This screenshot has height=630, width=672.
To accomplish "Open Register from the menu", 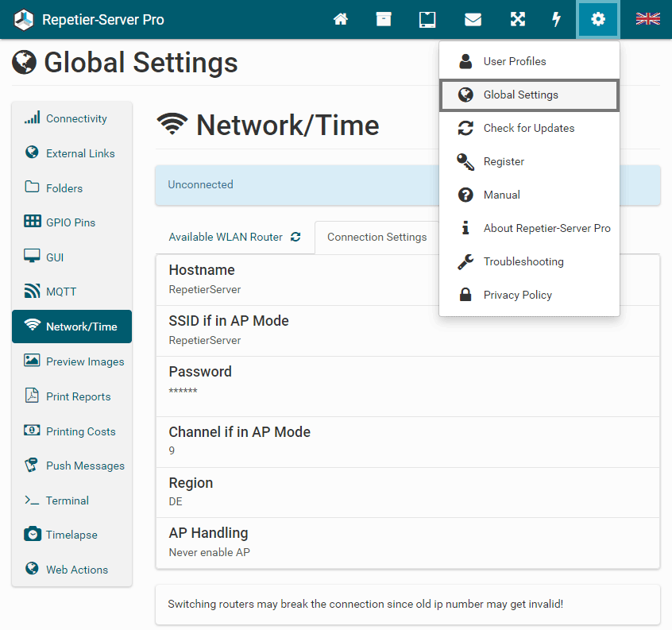I will coord(529,161).
